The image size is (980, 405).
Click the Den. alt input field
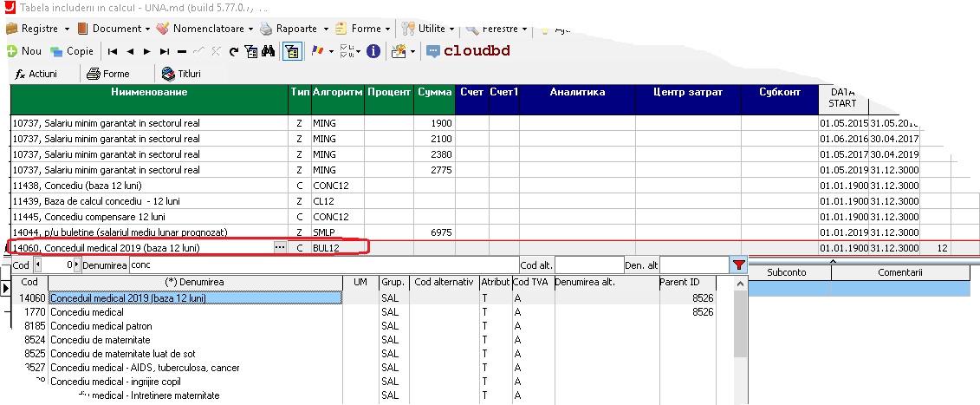point(694,265)
